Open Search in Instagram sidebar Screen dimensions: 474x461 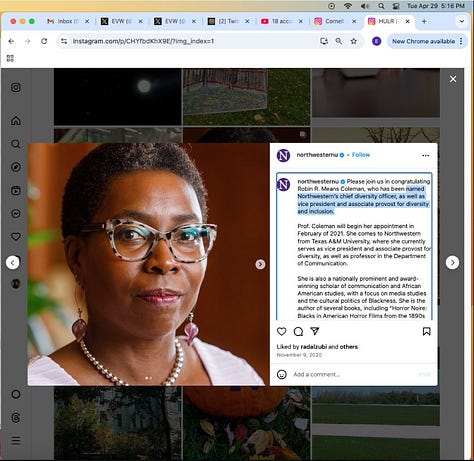pos(16,144)
